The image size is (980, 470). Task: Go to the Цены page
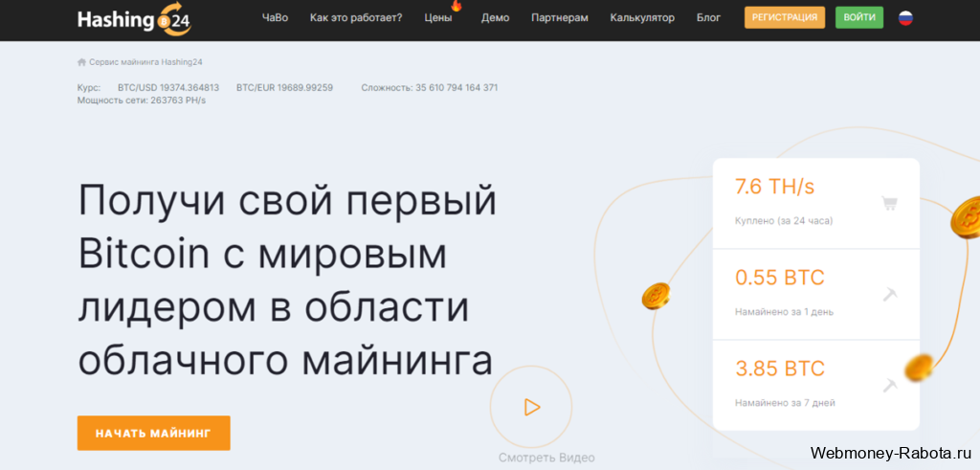point(438,17)
